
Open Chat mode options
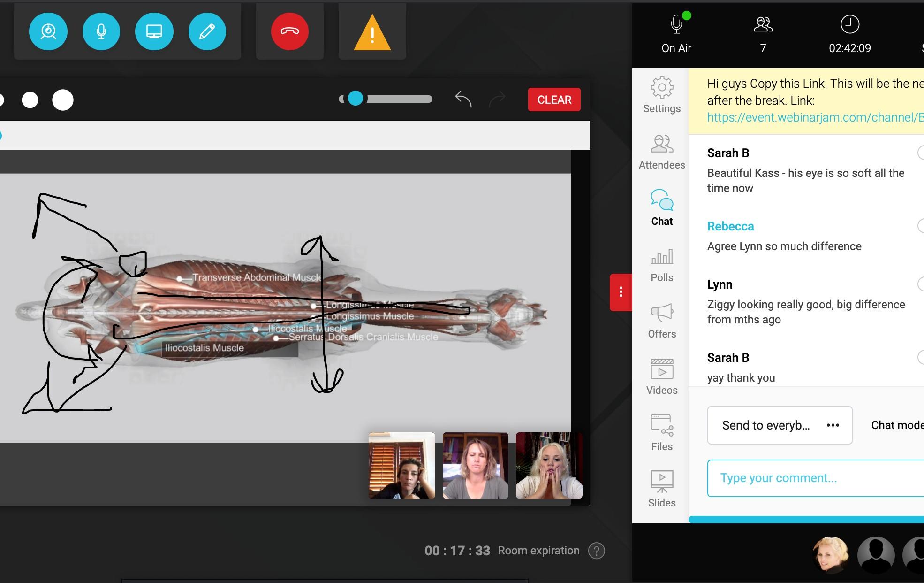pos(896,425)
